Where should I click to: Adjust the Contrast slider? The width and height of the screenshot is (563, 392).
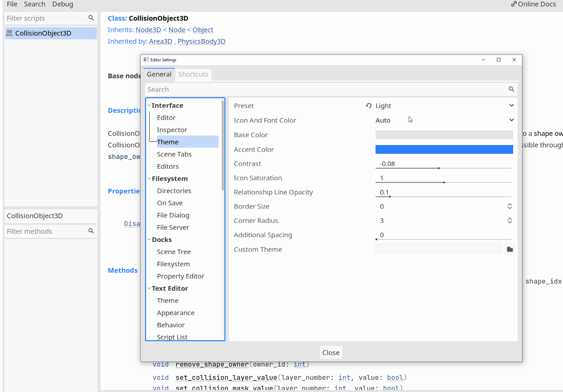[x=439, y=167]
